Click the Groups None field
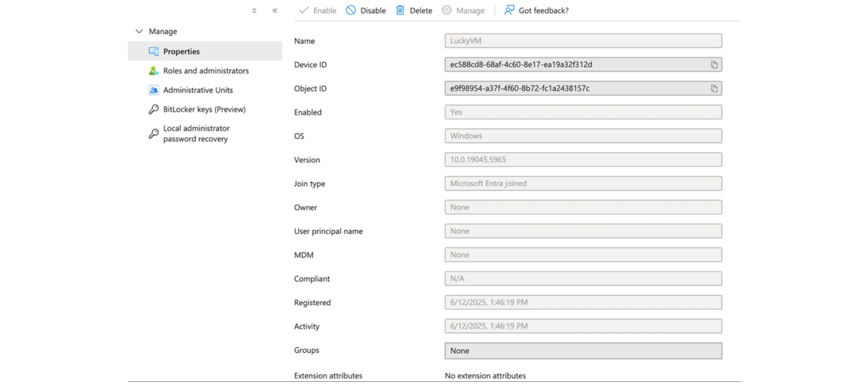 (x=583, y=351)
